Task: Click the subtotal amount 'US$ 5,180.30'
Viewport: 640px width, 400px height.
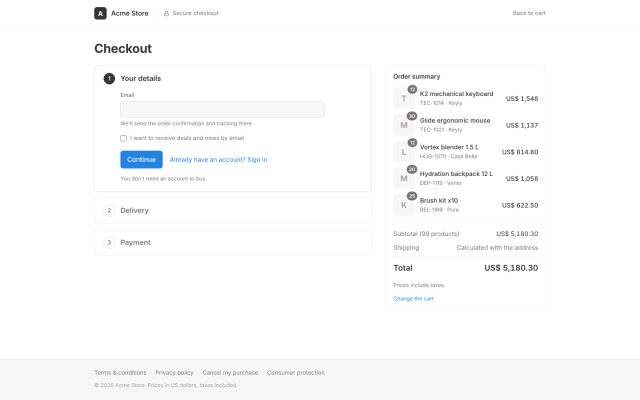Action: (517, 234)
